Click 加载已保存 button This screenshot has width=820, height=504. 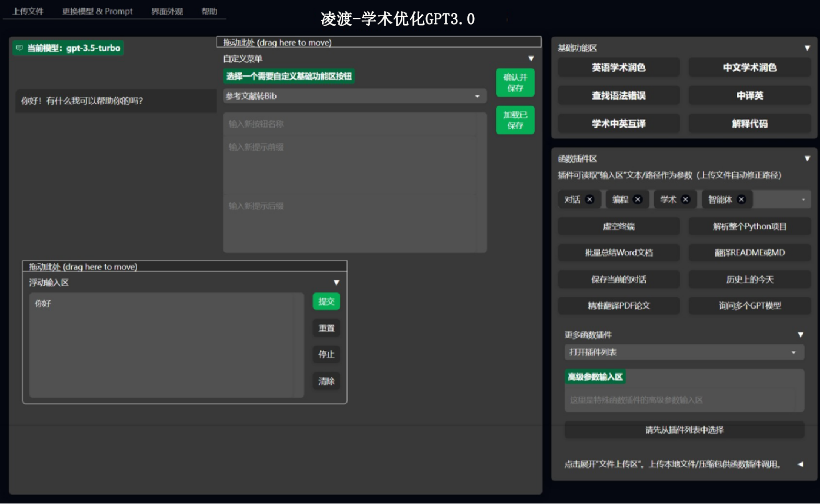[x=515, y=120]
